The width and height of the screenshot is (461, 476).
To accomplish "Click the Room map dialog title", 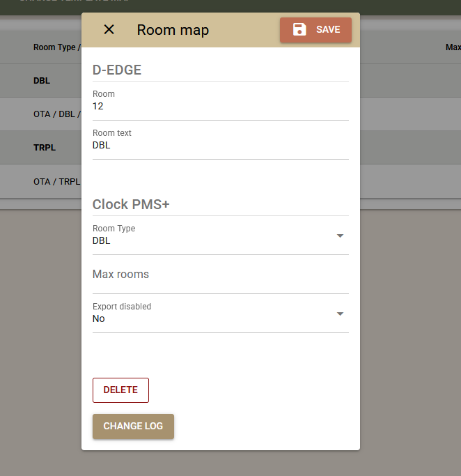I will click(x=173, y=30).
